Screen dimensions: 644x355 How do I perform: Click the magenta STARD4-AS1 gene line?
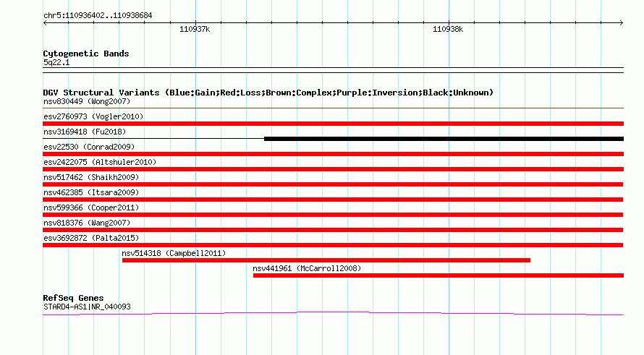click(333, 314)
